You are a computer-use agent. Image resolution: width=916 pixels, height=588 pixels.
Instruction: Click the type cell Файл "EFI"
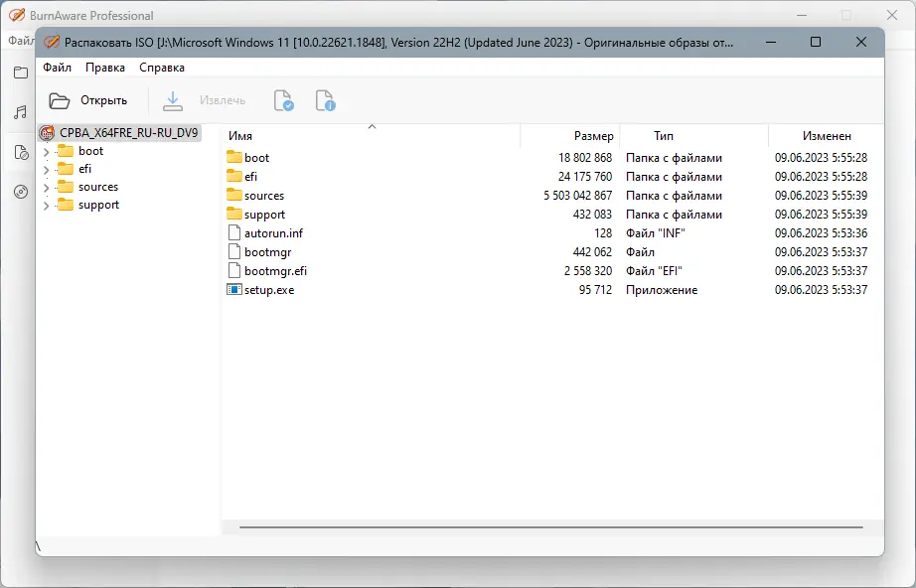[654, 271]
